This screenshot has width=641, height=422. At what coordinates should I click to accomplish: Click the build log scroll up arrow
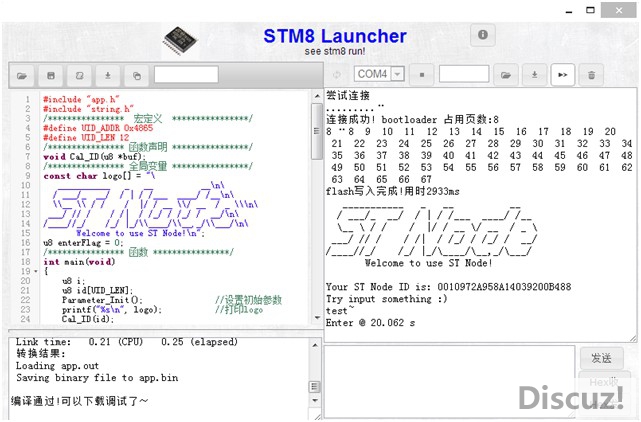(x=315, y=346)
